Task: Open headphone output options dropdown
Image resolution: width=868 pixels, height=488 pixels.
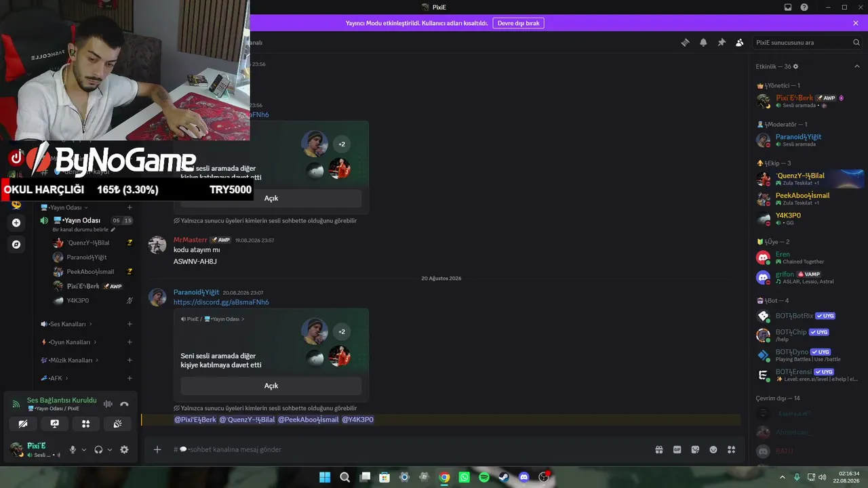Action: pos(110,449)
